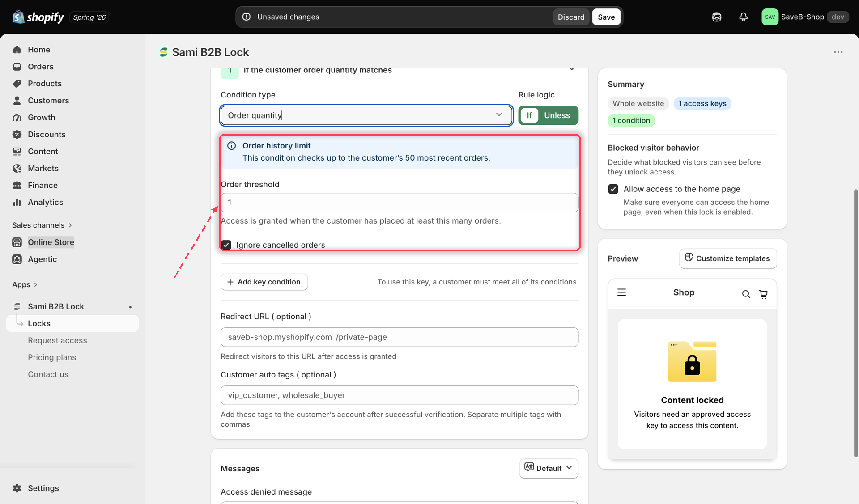Click the Home icon in sidebar
Image resolution: width=859 pixels, height=504 pixels.
coord(17,50)
